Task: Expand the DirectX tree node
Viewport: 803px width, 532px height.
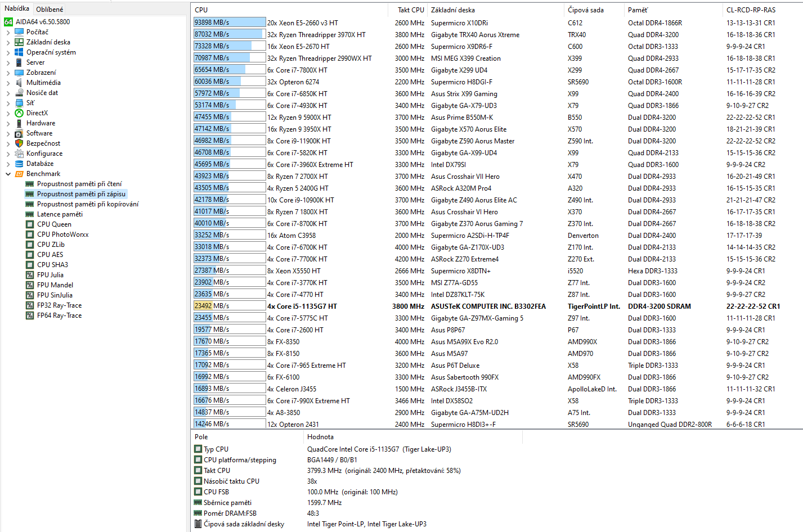Action: (x=8, y=113)
